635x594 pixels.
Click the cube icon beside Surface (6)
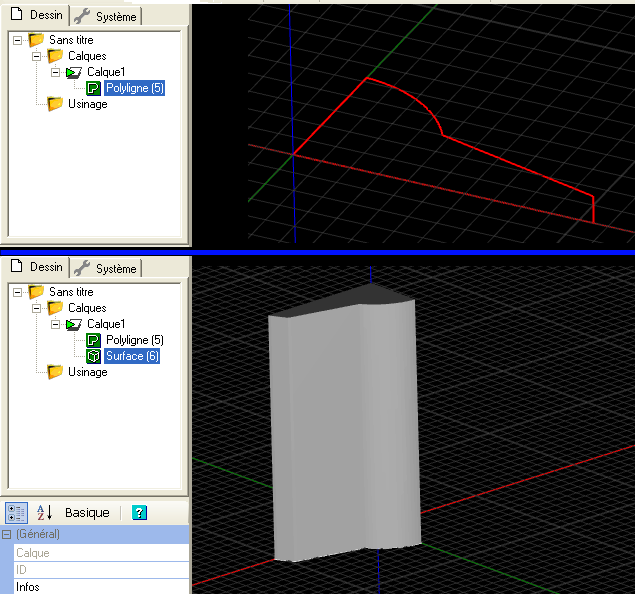point(94,356)
